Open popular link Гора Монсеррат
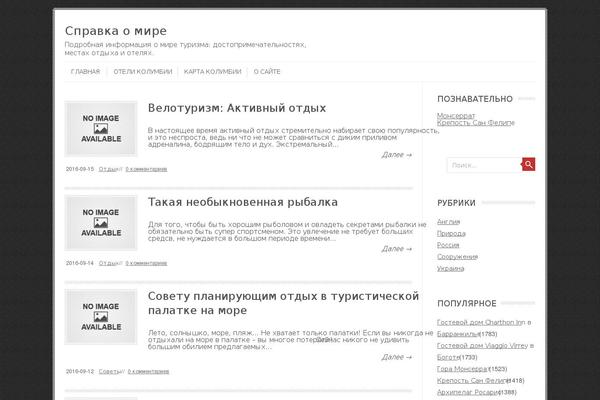 tap(462, 369)
